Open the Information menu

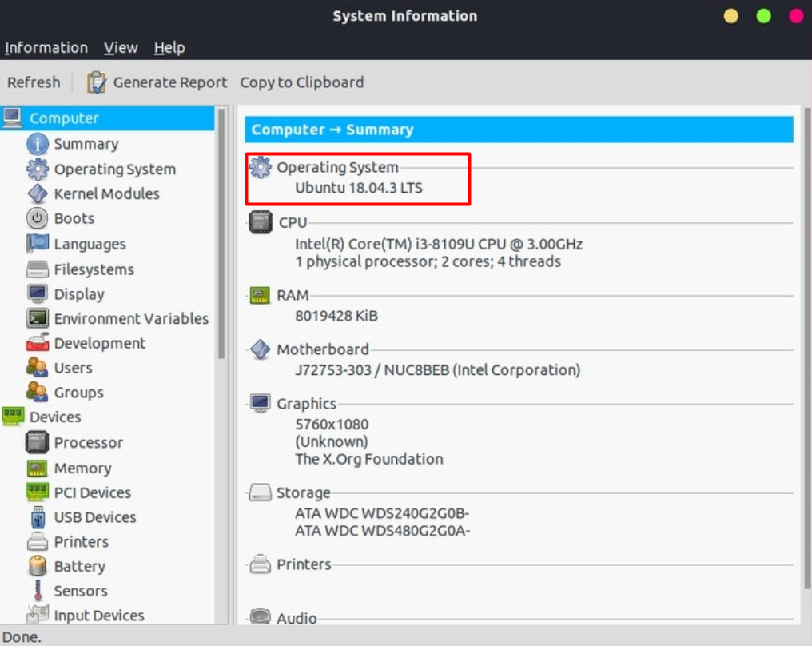click(46, 48)
